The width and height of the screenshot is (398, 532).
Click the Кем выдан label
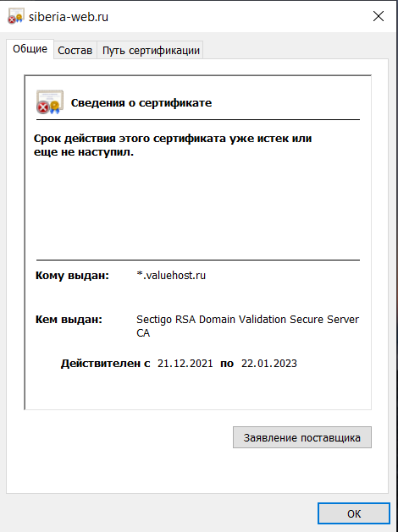[69, 319]
